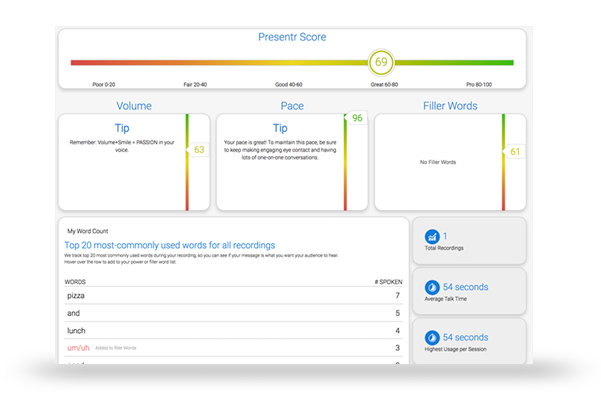Click the Filler Words score 61 marker
The width and height of the screenshot is (601, 404).
pyautogui.click(x=514, y=151)
